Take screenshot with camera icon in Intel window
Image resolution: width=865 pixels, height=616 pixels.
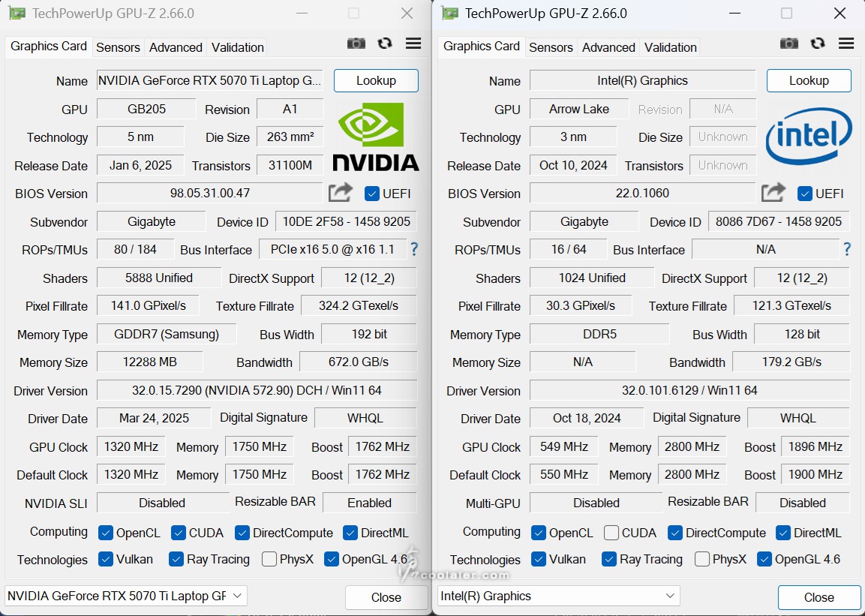pos(789,44)
